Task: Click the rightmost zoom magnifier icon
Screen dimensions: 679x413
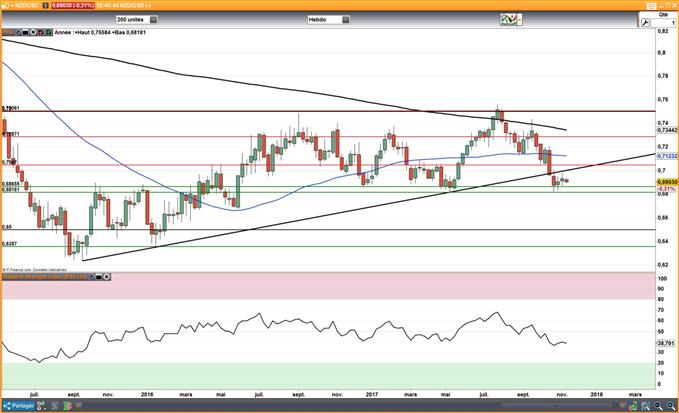Action: (671, 406)
